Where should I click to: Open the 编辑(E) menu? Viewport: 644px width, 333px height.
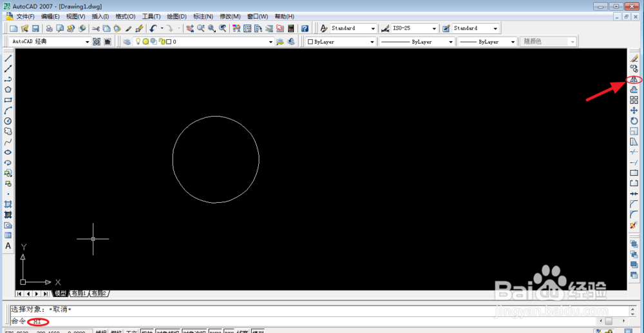(50, 16)
